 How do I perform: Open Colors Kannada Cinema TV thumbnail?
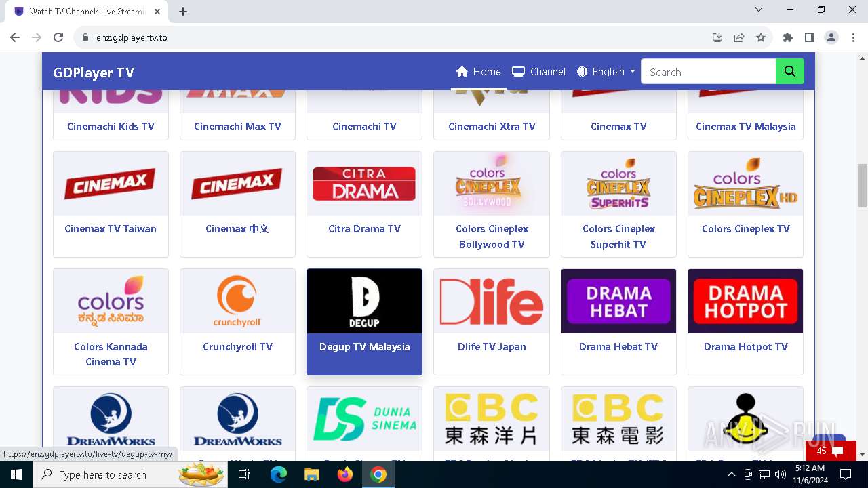[x=111, y=301]
